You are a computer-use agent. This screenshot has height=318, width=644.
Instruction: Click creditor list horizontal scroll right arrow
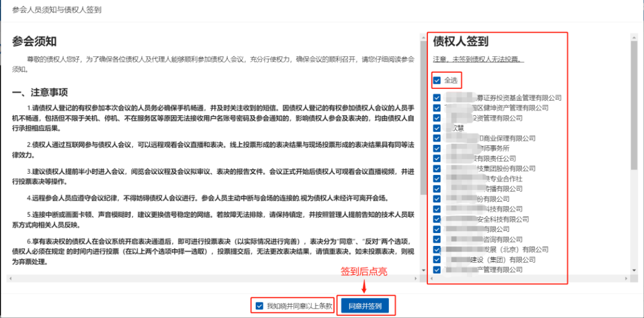coord(625,278)
